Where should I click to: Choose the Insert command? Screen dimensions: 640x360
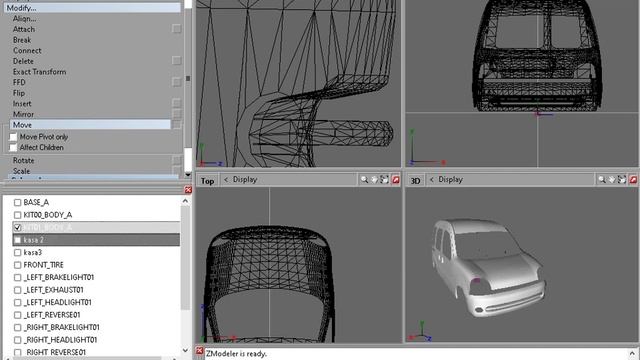[22, 104]
